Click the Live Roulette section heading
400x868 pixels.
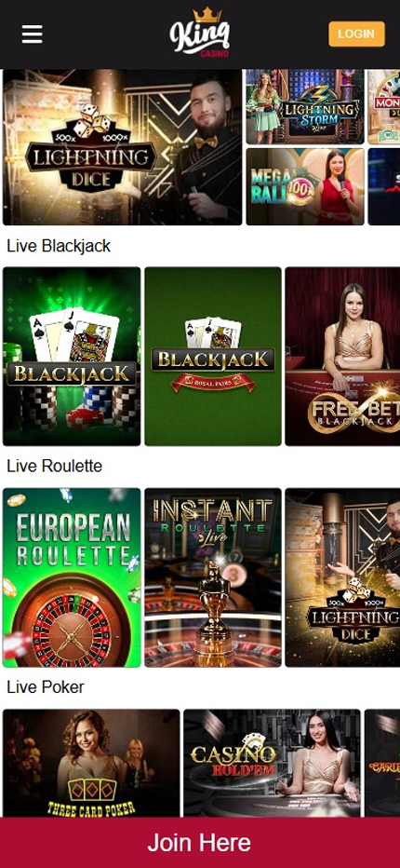point(54,466)
